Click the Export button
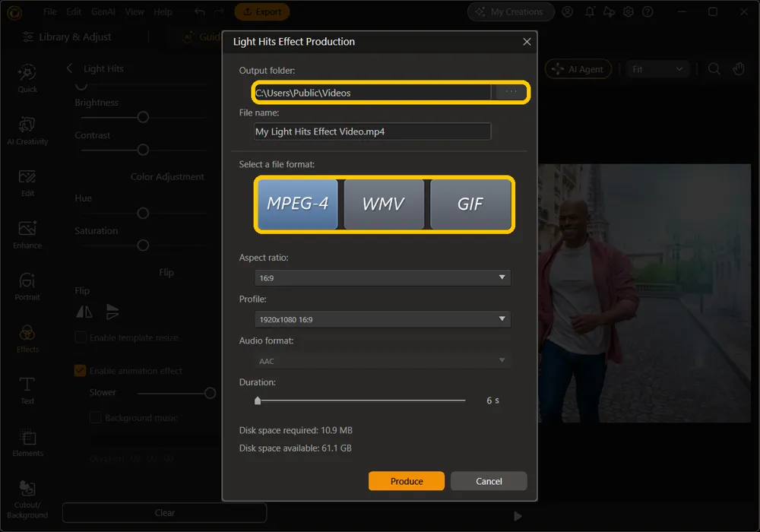 coord(261,11)
